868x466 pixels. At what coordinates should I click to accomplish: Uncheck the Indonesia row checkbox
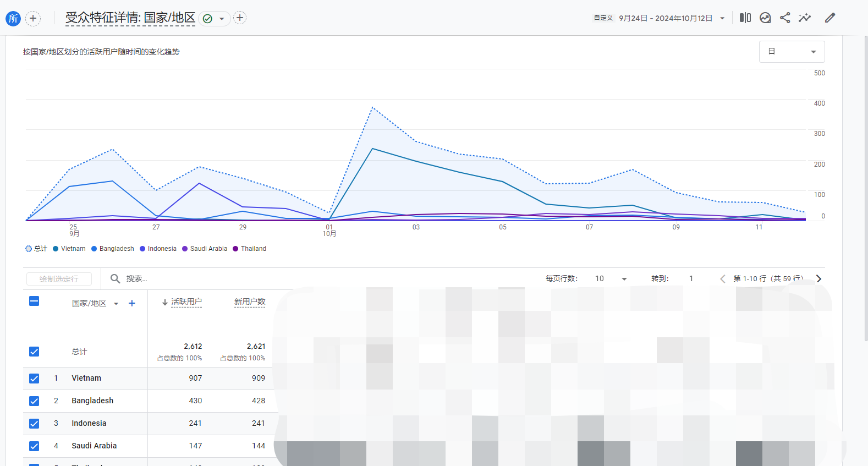(x=34, y=424)
